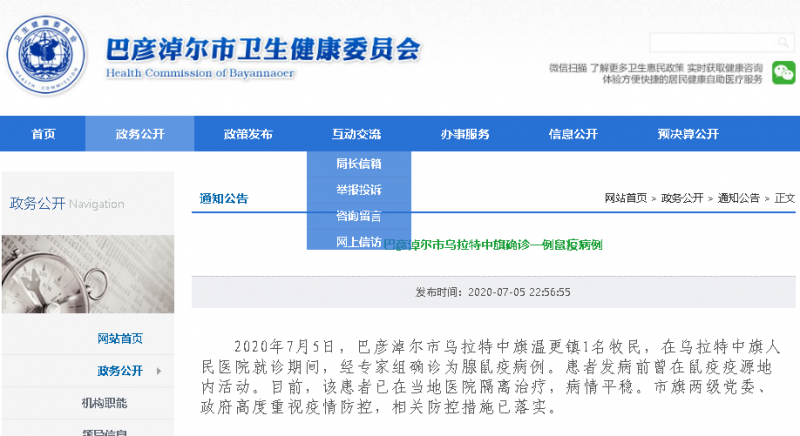Image resolution: width=800 pixels, height=436 pixels.
Task: Choose 局长信箱 from the dropdown
Action: pos(357,164)
